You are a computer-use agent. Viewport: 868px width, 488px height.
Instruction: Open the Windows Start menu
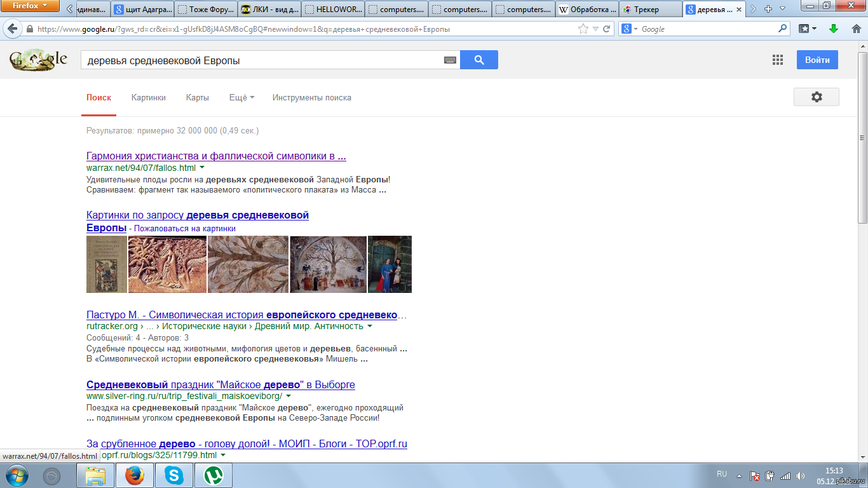[17, 475]
